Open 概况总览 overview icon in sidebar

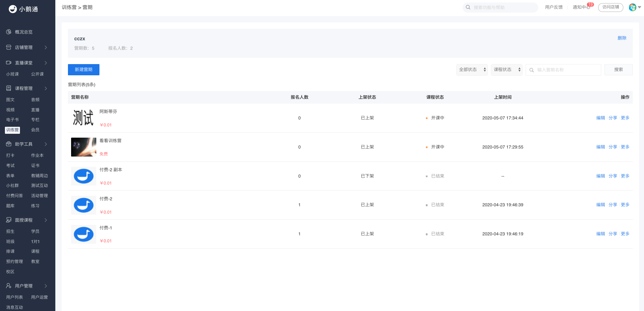coord(9,32)
